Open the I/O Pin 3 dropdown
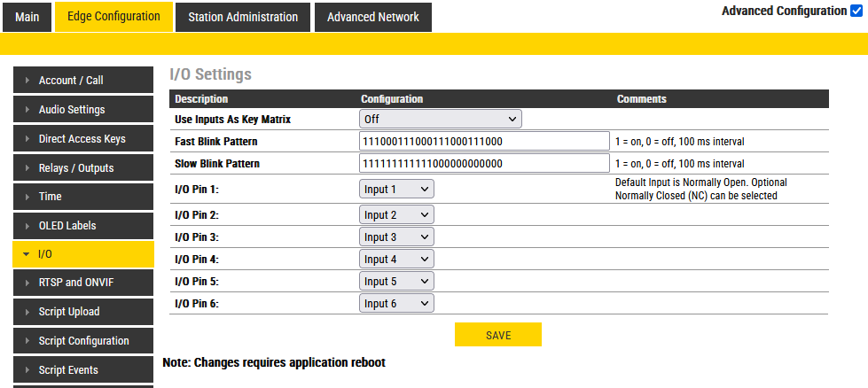Viewport: 868px width, 388px height. pyautogui.click(x=396, y=237)
